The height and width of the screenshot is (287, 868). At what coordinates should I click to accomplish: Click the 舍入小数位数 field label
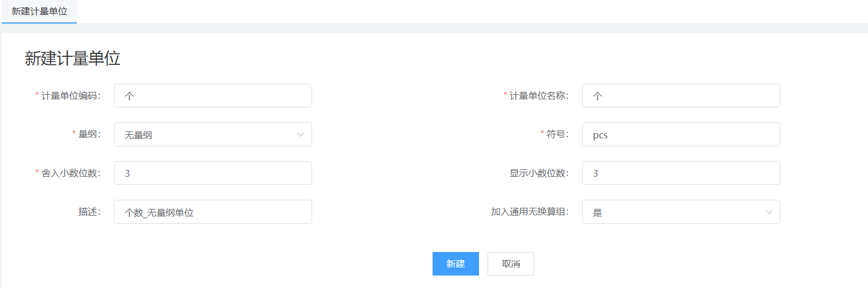71,173
